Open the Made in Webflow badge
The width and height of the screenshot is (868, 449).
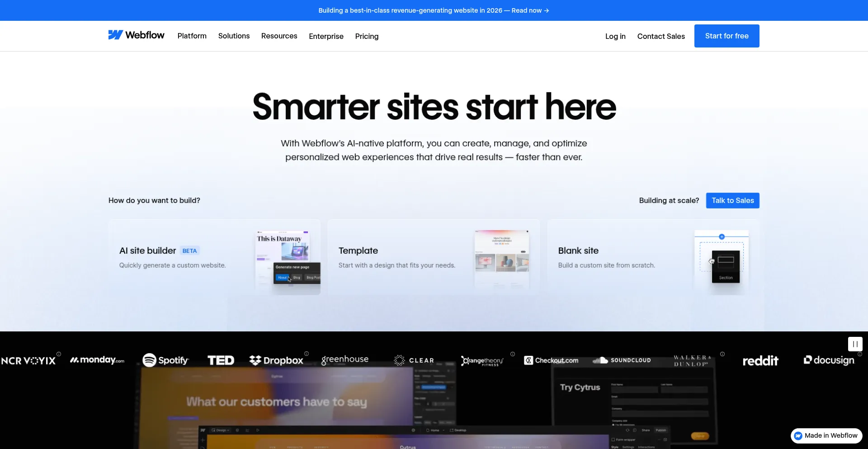[x=826, y=435]
